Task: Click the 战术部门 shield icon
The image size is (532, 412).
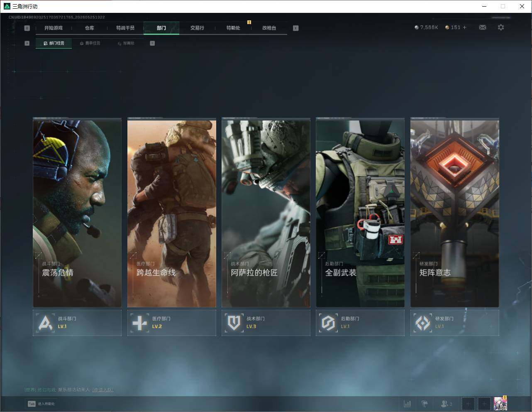Action: click(234, 323)
